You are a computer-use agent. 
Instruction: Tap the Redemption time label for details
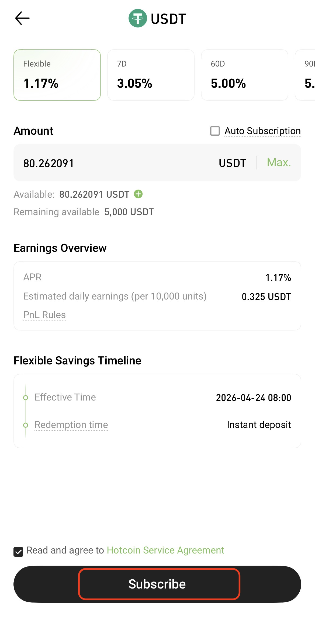coord(71,425)
